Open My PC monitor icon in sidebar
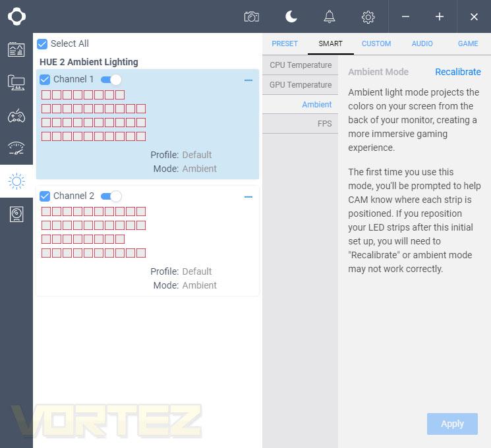The image size is (491, 448). (x=16, y=82)
